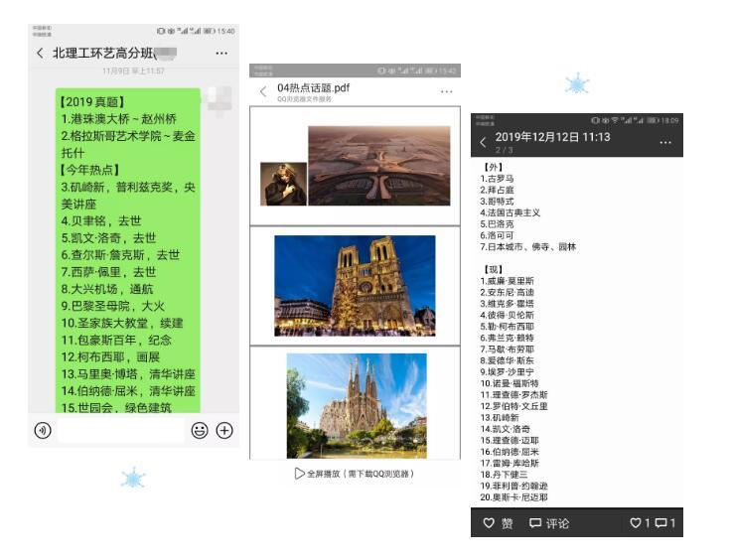Tap the voice input icon in chat
This screenshot has width=731, height=560.
tap(43, 430)
